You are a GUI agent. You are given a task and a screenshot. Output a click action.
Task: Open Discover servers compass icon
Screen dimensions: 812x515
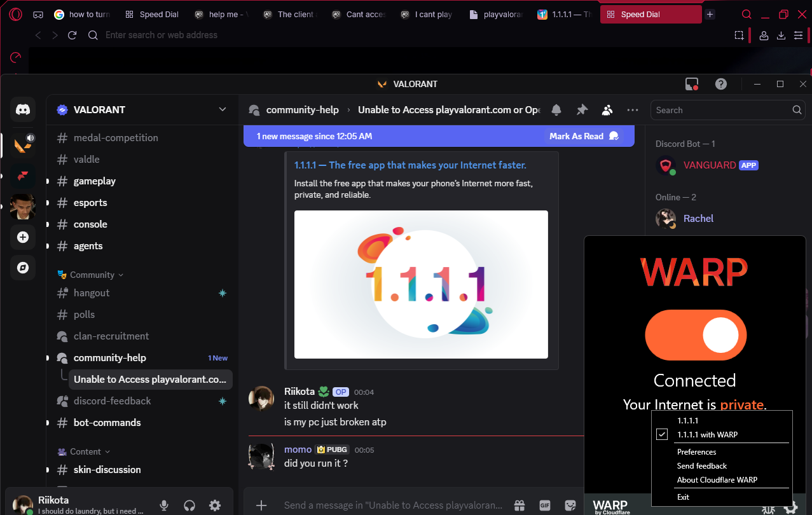coord(23,268)
